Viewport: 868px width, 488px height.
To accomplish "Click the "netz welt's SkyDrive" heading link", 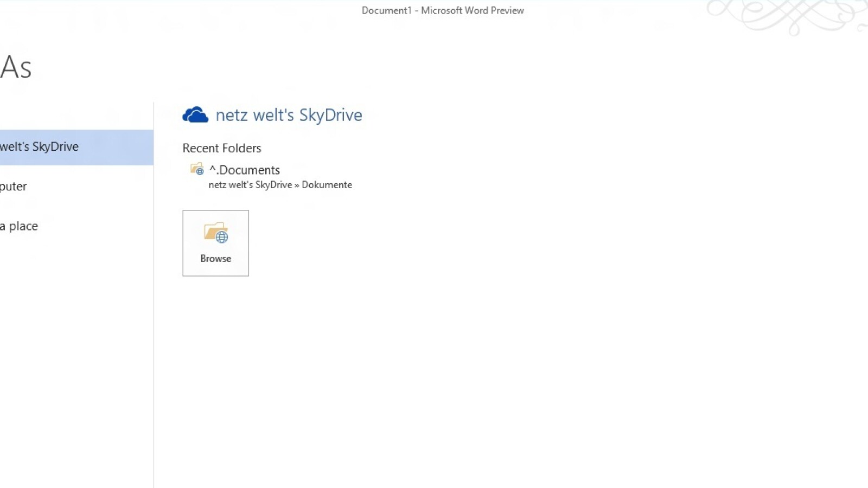I will click(289, 114).
